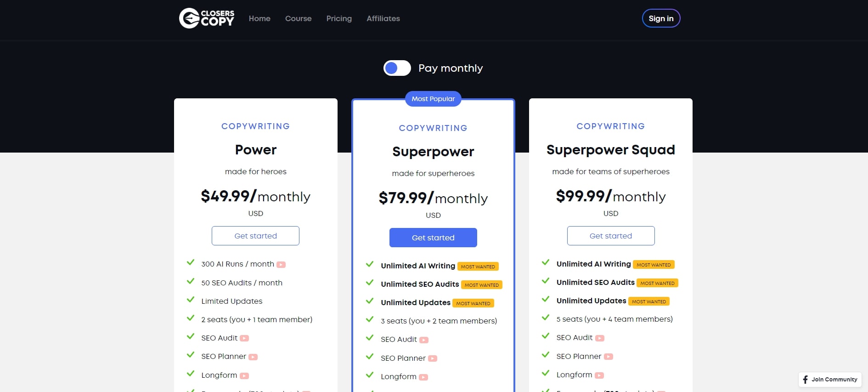Open the Pricing navigation link

click(x=339, y=18)
